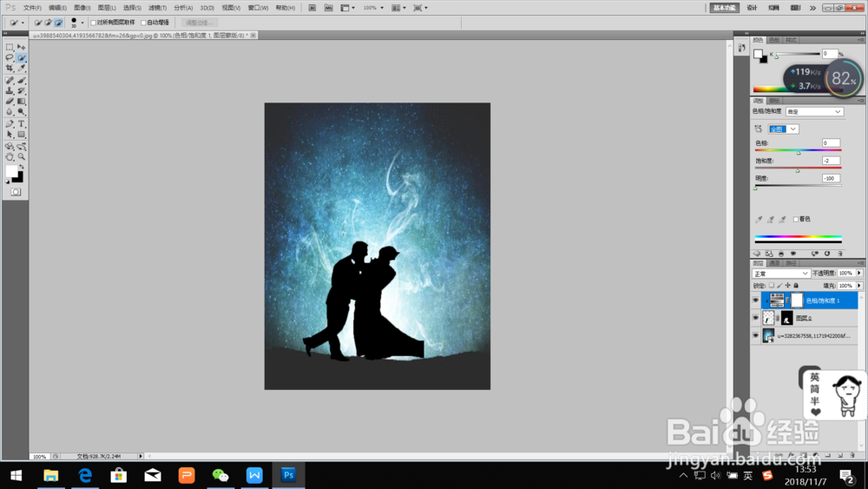This screenshot has width=868, height=489.
Task: Select the Lasso tool
Action: [10, 57]
